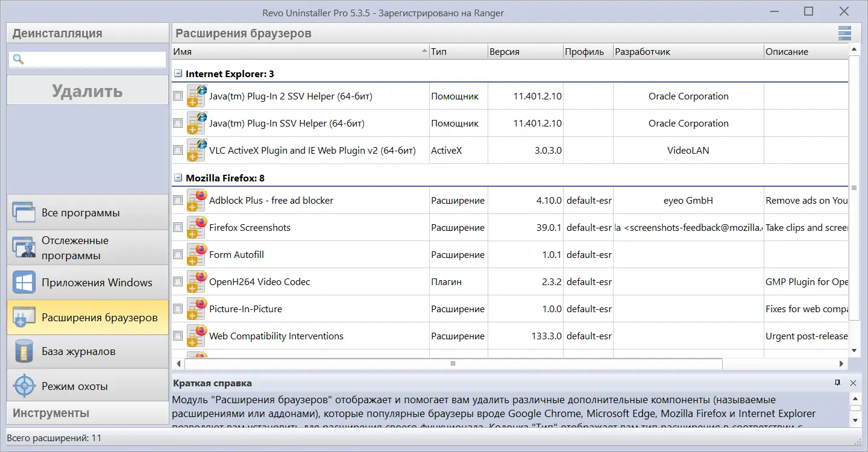
Task: Click the VLC ActiveX Plugin row icon
Action: click(197, 151)
